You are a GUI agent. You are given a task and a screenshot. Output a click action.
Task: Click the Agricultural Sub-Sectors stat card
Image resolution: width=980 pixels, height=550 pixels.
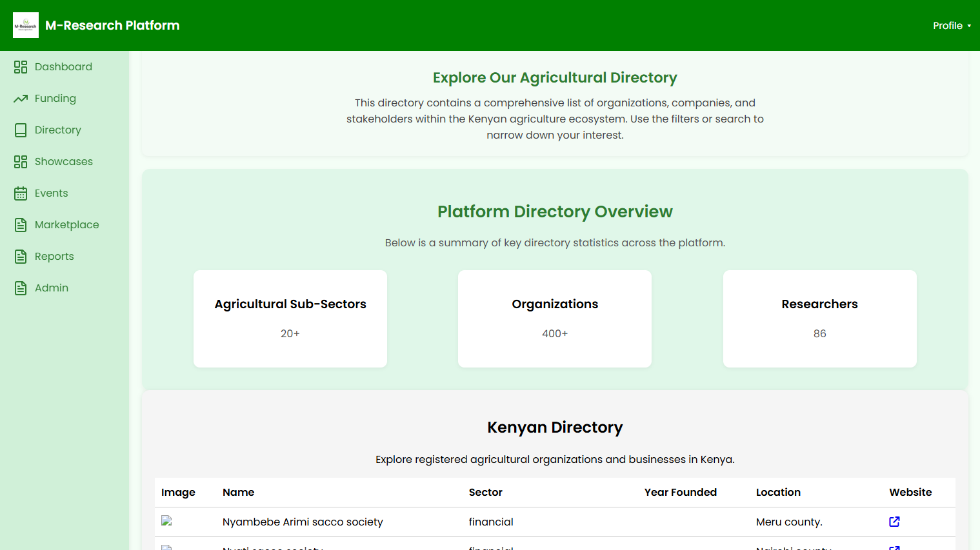click(x=290, y=319)
